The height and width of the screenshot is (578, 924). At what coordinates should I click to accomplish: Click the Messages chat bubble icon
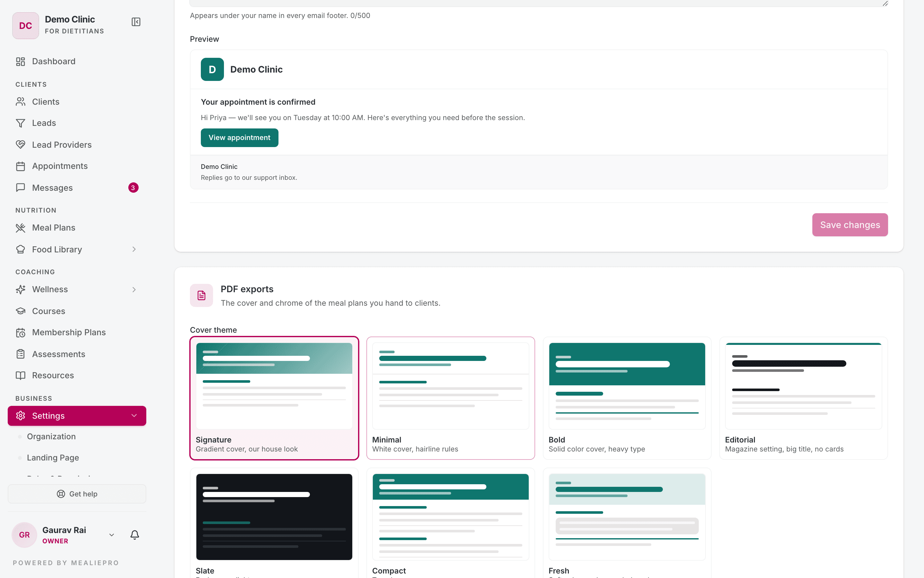tap(21, 188)
